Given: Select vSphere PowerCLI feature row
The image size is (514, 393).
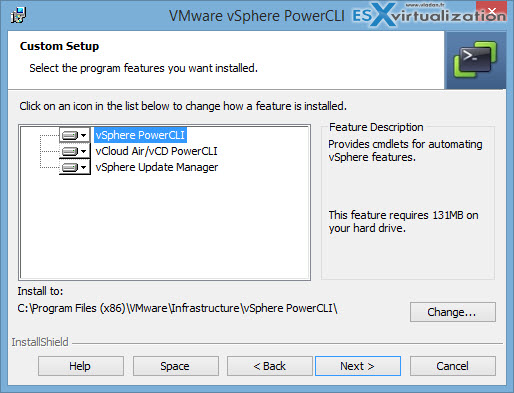Looking at the screenshot, I should coord(140,135).
